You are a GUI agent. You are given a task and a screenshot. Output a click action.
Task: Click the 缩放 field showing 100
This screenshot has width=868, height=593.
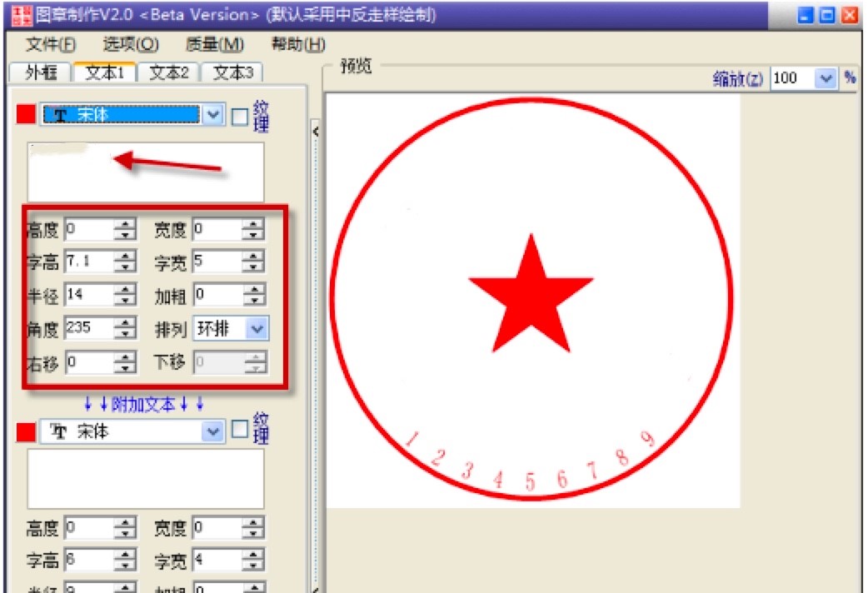point(793,78)
